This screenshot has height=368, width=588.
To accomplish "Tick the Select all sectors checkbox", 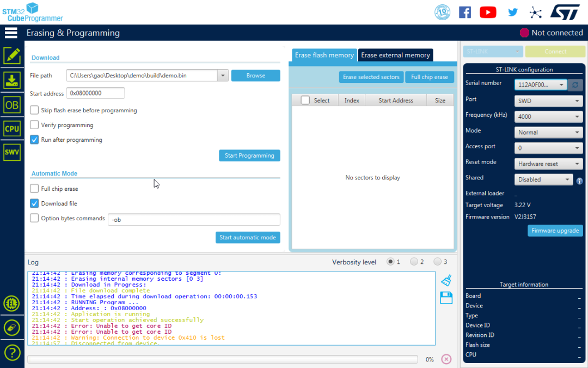I will [305, 100].
